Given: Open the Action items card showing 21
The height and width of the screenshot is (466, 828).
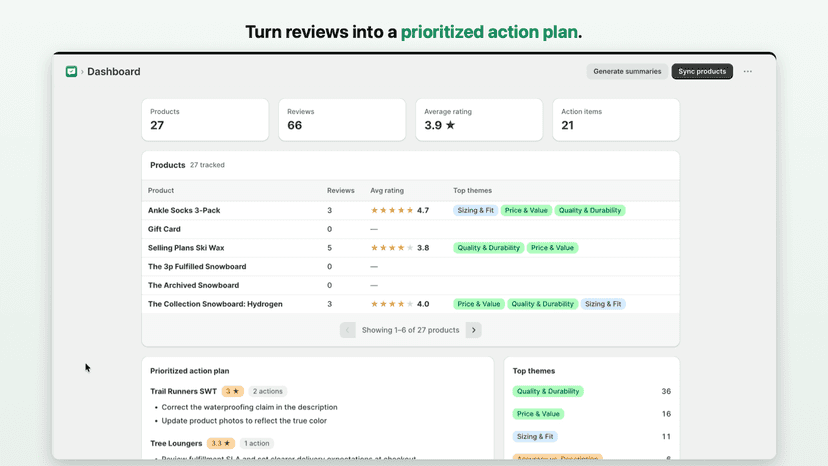Looking at the screenshot, I should coord(616,119).
